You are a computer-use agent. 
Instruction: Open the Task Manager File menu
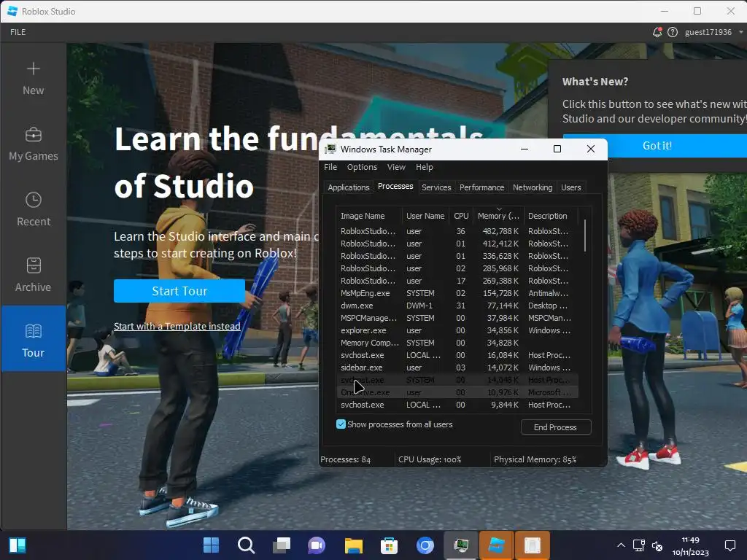tap(330, 167)
